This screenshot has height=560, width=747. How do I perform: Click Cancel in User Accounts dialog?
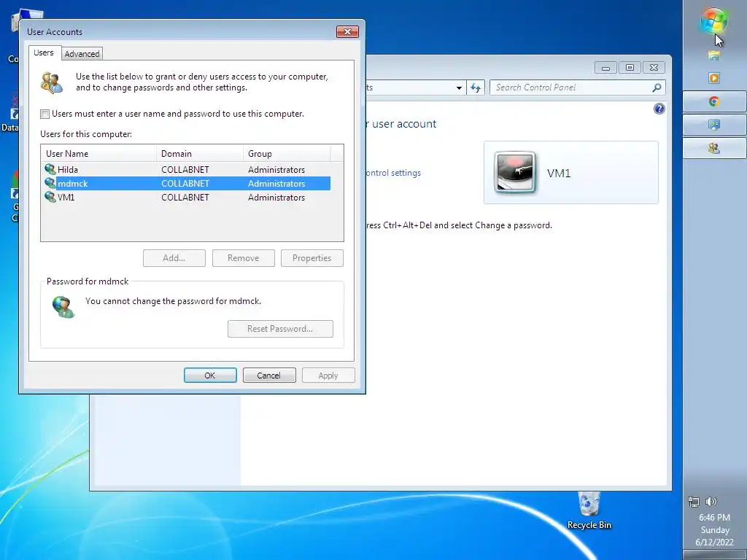click(x=269, y=376)
